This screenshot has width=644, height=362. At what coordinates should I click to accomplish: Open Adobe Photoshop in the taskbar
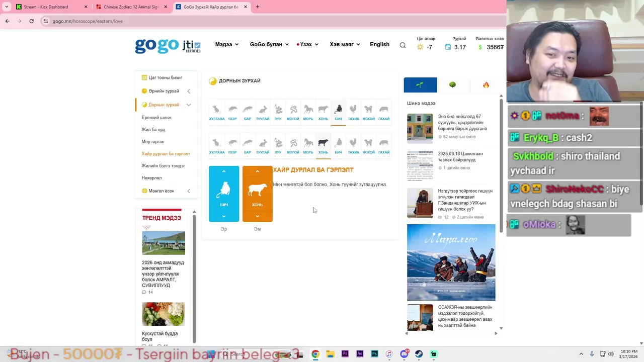pyautogui.click(x=374, y=354)
